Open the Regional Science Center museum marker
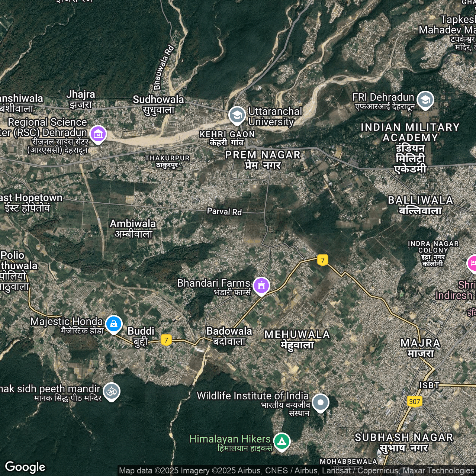Viewport: 476px width, 476px height. 98,134
